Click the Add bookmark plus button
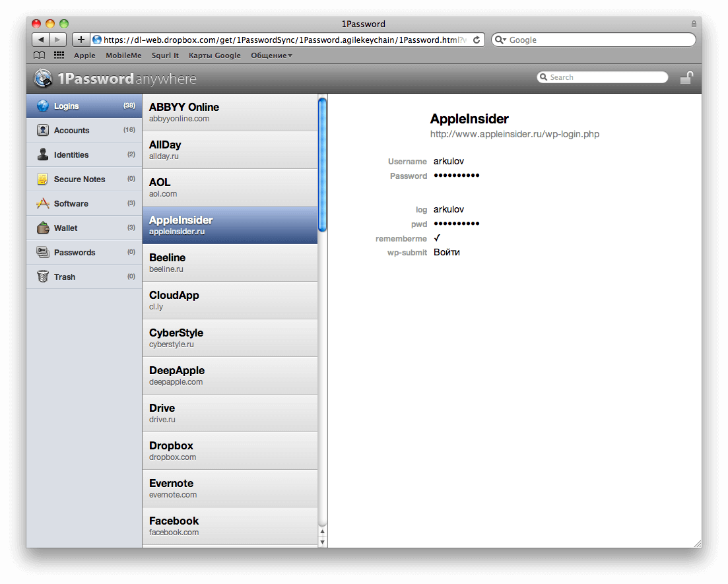The height and width of the screenshot is (584, 728). [81, 40]
